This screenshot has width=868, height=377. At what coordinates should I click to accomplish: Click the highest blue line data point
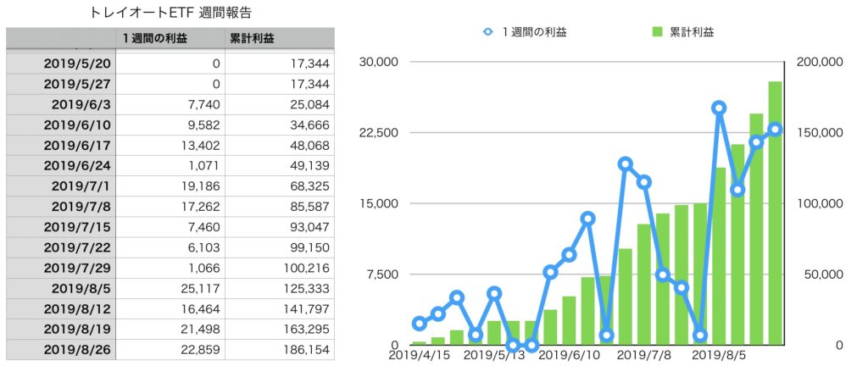(x=719, y=108)
